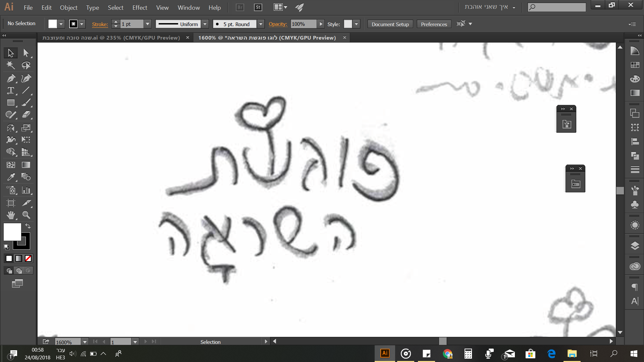Expand the zoom level dropdown at bottom left
This screenshot has height=362, width=644.
(85, 342)
